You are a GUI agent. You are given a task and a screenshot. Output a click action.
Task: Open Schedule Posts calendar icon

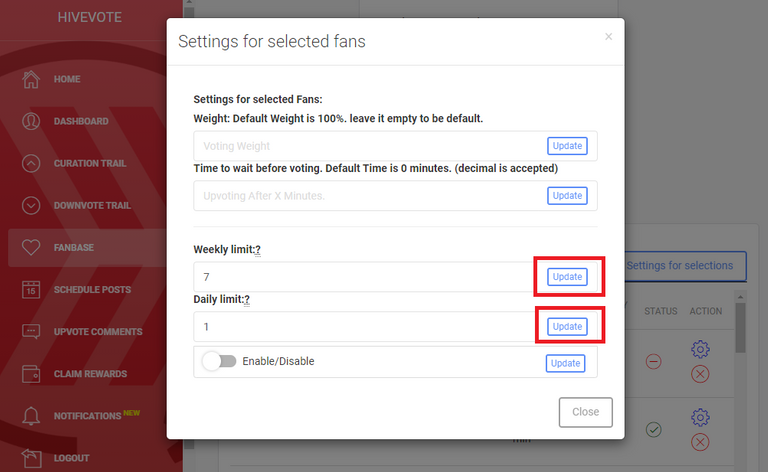[x=31, y=290]
